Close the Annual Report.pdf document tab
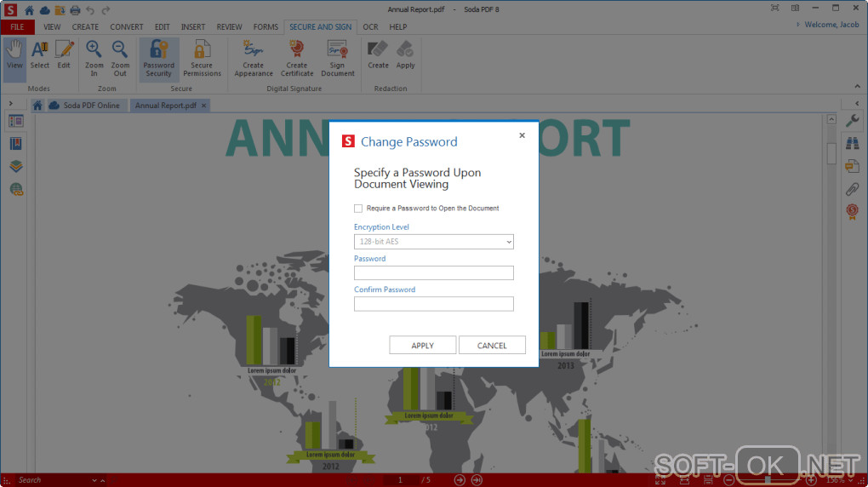868x487 pixels. coord(203,106)
